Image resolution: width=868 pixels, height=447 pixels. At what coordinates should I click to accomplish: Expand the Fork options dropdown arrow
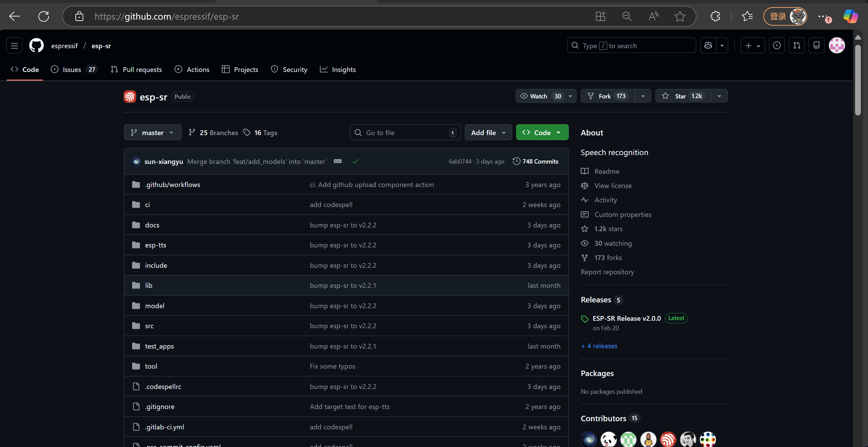tap(643, 96)
